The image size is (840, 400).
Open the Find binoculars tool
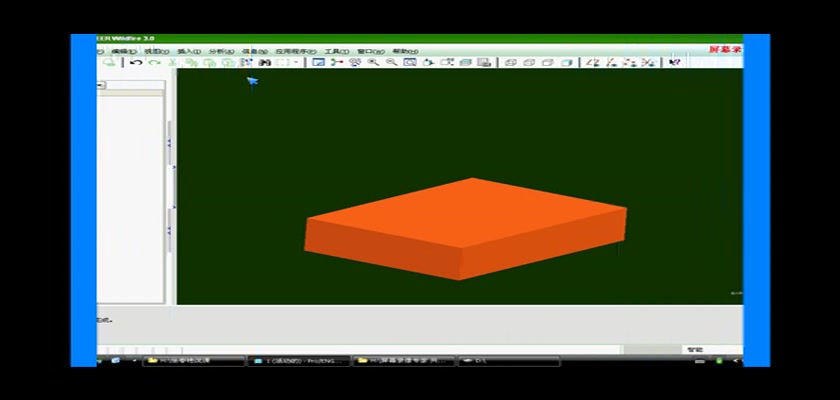265,63
